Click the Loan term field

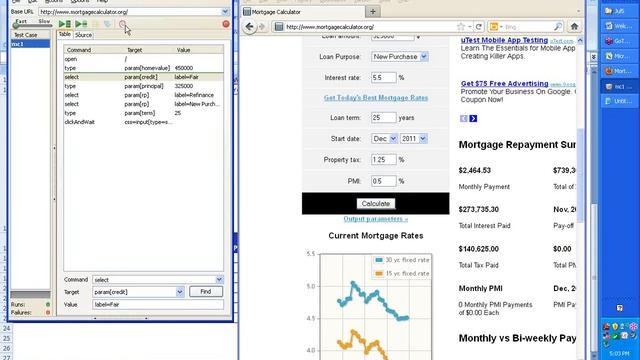384,118
